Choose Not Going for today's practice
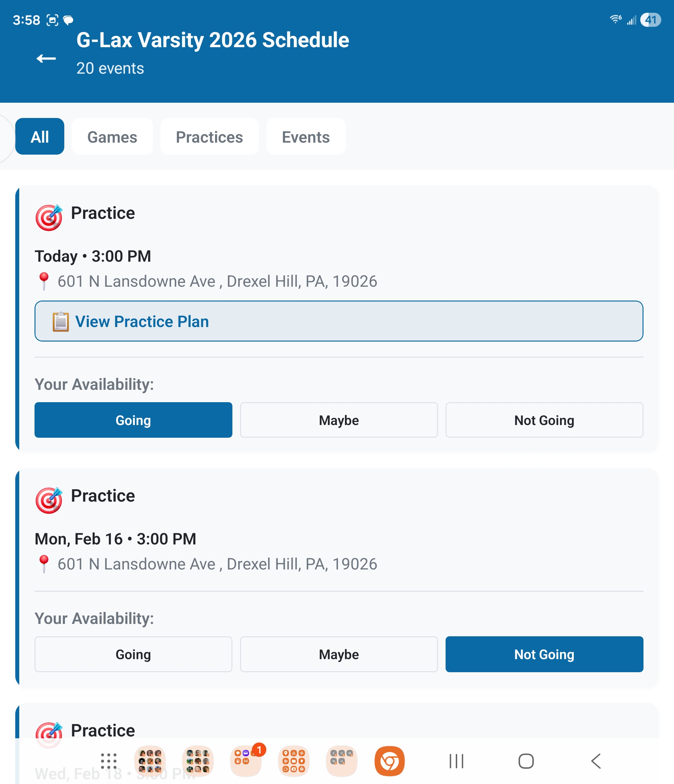This screenshot has height=784, width=674. [544, 420]
